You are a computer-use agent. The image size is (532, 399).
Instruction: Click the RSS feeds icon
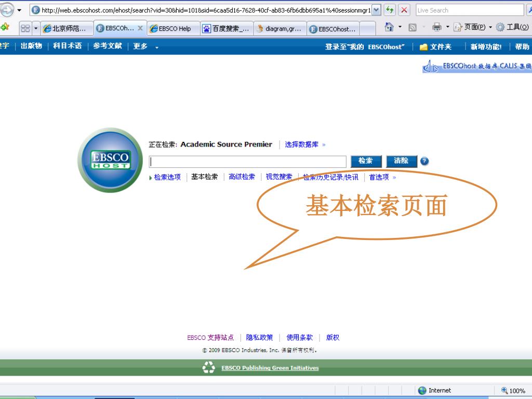[x=412, y=27]
